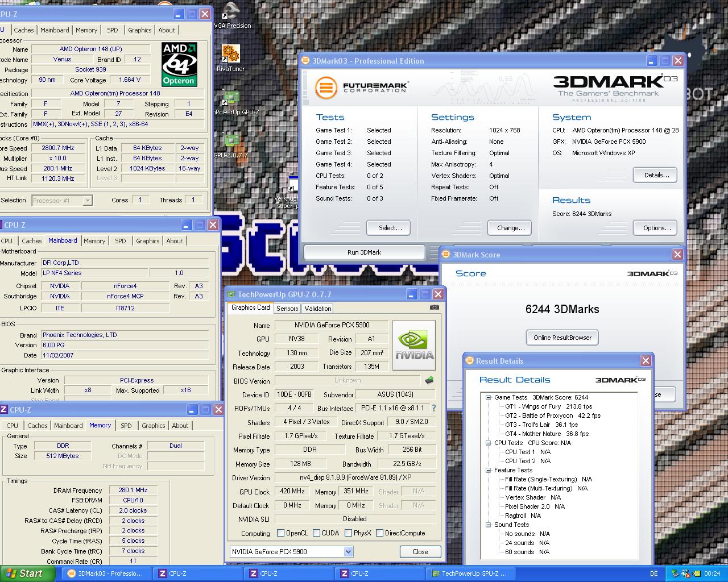728x582 pixels.
Task: Switch to the Mainboard tab in top CPU-Z window
Action: [55, 30]
